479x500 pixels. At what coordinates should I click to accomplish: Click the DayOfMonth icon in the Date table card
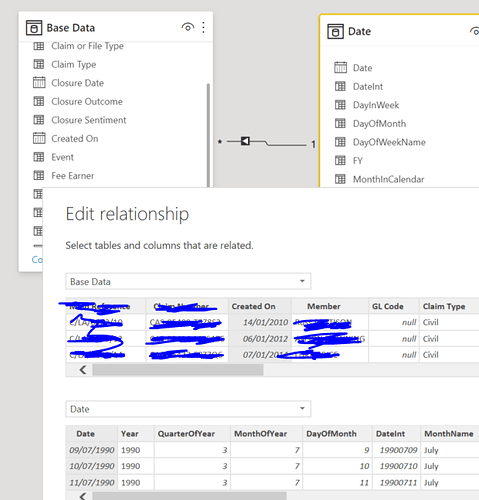tap(340, 124)
